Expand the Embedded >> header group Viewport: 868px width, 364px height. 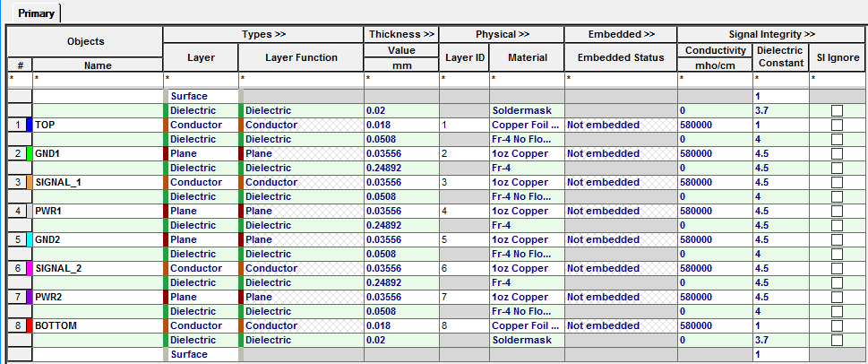coord(621,34)
